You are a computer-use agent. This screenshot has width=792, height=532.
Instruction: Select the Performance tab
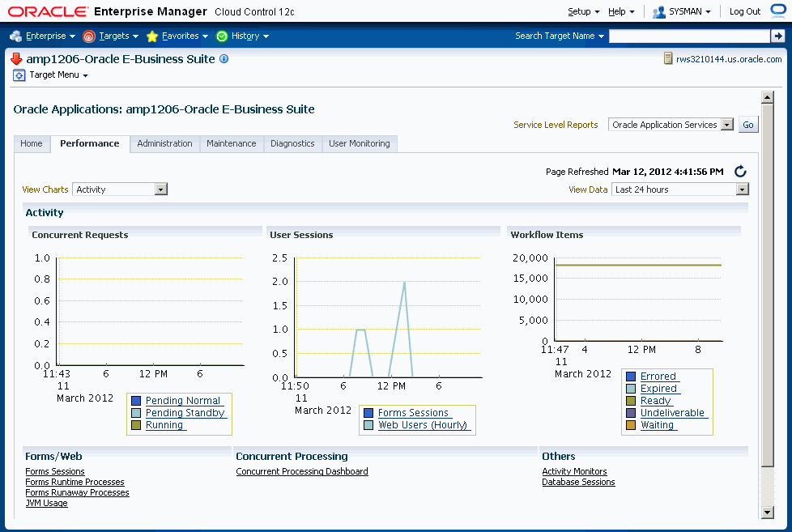click(90, 143)
